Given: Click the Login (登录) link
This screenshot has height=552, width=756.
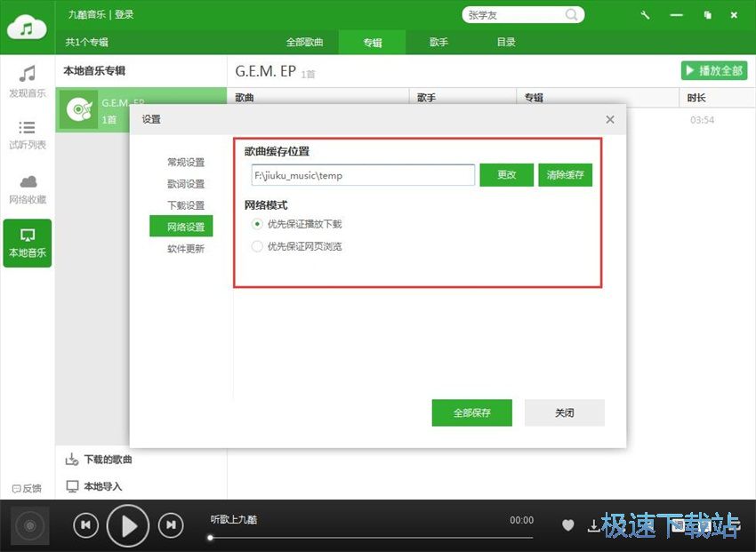Looking at the screenshot, I should pos(125,14).
